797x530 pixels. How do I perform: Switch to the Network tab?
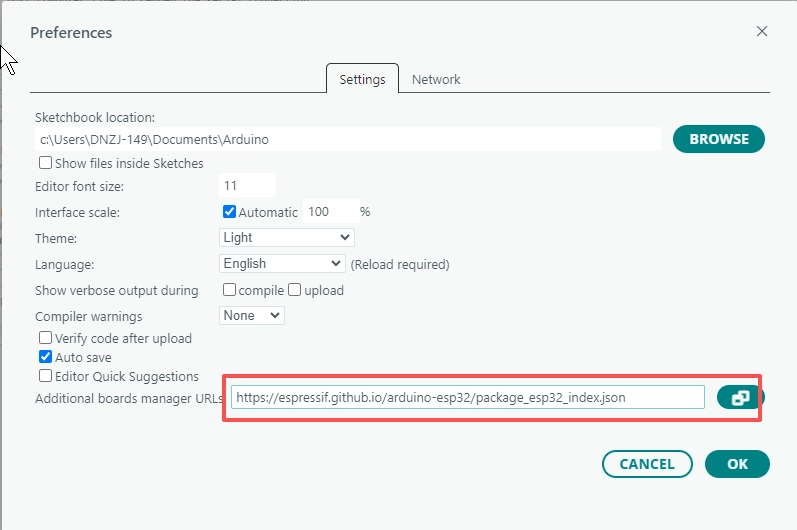tap(436, 79)
